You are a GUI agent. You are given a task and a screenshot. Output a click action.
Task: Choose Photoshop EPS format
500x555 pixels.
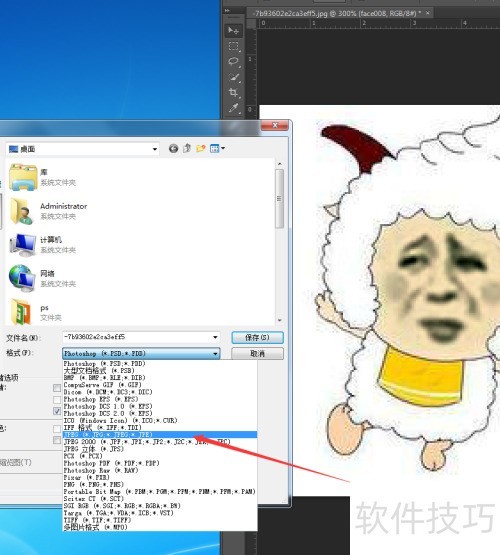coord(160,399)
